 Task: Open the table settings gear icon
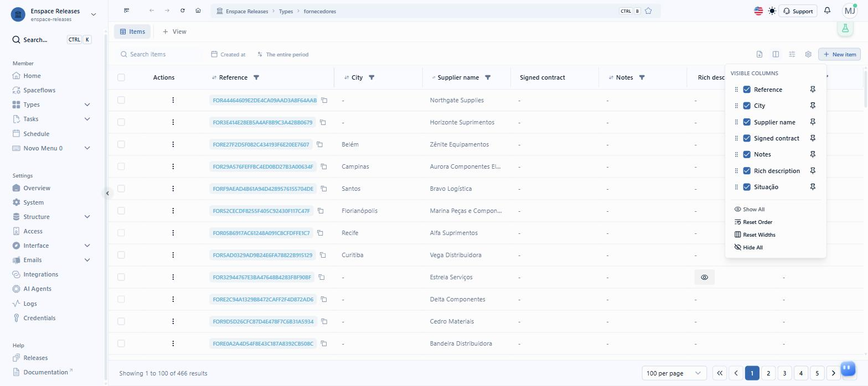(x=808, y=54)
